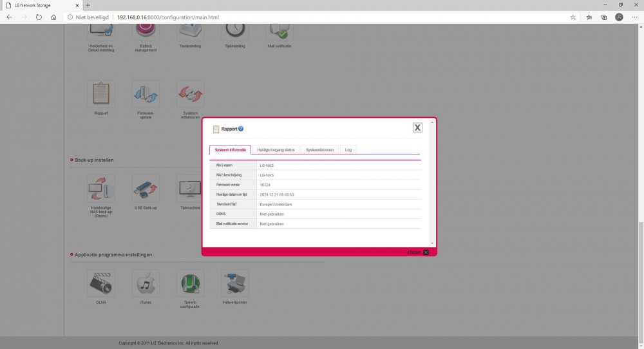Close the LG Network Storage tab
Image resolution: width=644 pixels, height=349 pixels.
(77, 5)
